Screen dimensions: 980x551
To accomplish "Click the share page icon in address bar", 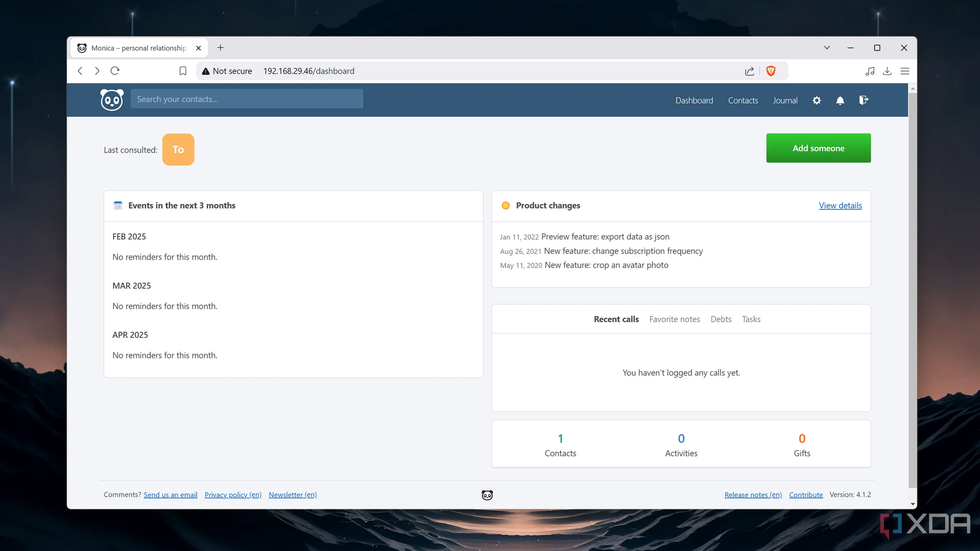I will coord(750,71).
